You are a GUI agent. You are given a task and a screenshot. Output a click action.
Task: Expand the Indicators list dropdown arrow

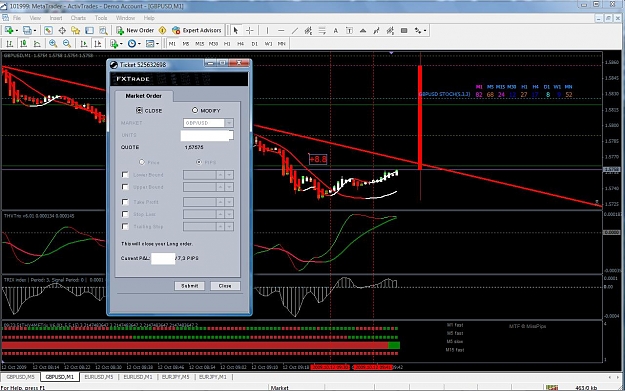tap(121, 43)
